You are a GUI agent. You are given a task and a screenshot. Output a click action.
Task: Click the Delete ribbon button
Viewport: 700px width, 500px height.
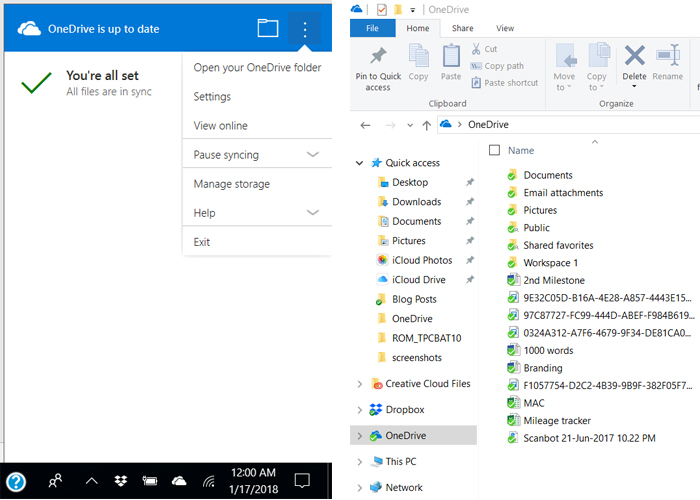(634, 65)
